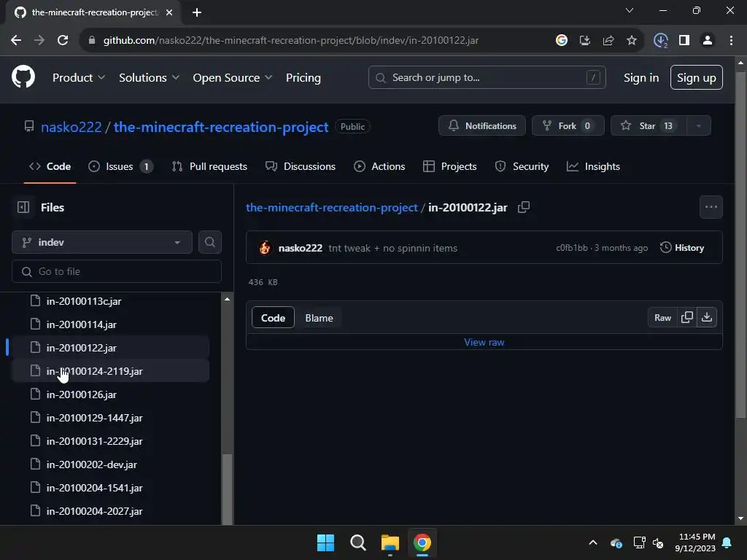The height and width of the screenshot is (560, 747).
Task: Open in-20100126.jar in file tree
Action: coord(111,394)
